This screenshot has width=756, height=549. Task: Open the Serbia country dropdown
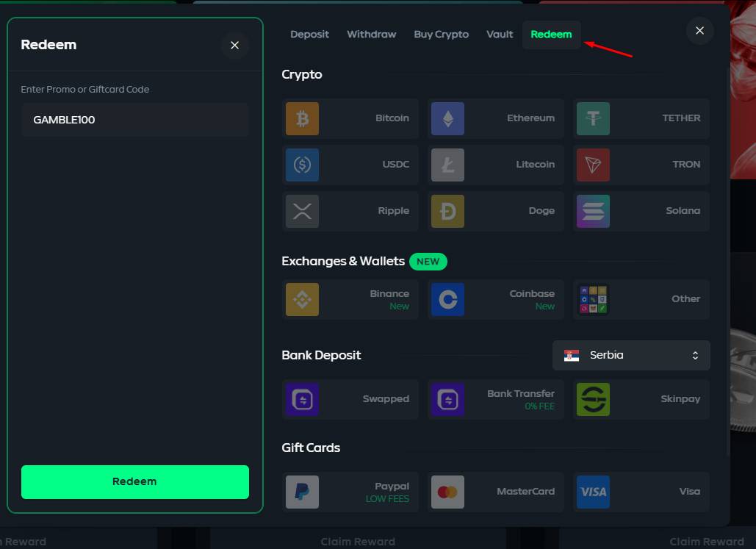coord(631,356)
